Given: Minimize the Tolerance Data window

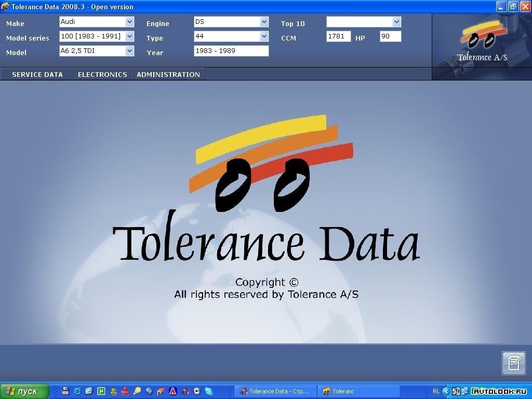Looking at the screenshot, I should tap(501, 6).
